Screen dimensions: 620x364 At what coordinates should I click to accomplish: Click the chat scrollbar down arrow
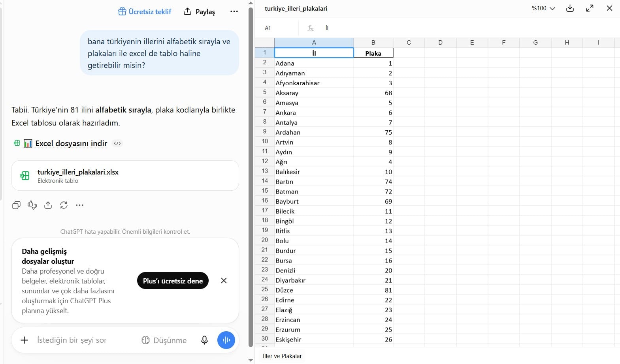(251, 360)
